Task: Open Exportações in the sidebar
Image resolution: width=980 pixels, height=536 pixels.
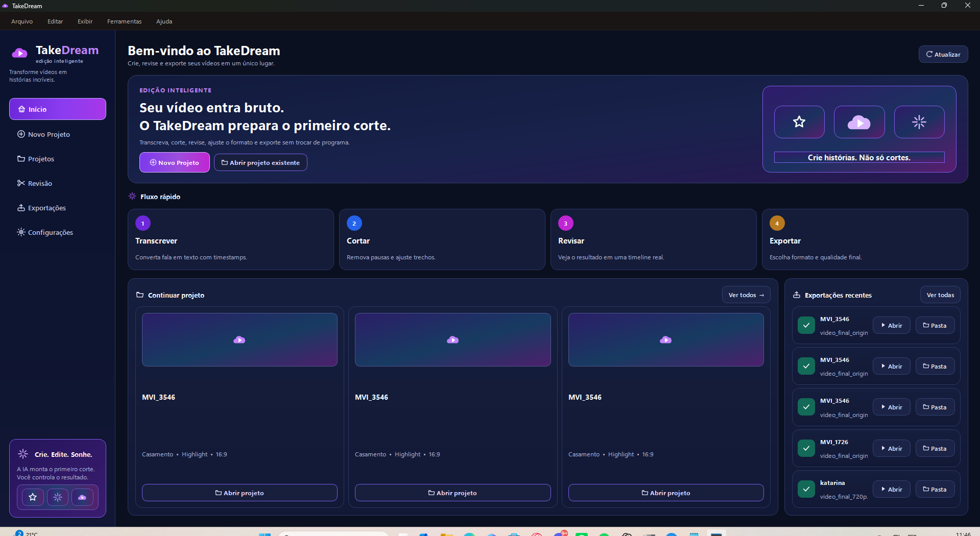Action: point(58,208)
